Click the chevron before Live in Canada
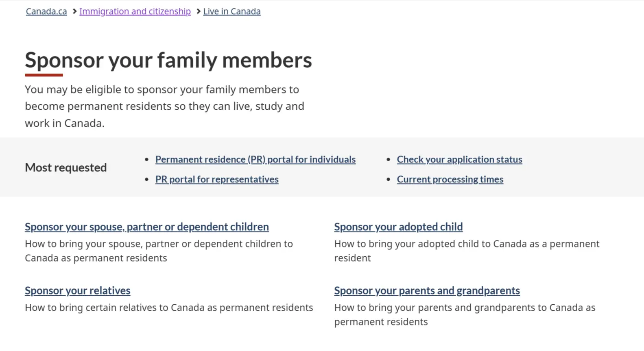Viewport: 644px width, 351px height. click(x=199, y=11)
